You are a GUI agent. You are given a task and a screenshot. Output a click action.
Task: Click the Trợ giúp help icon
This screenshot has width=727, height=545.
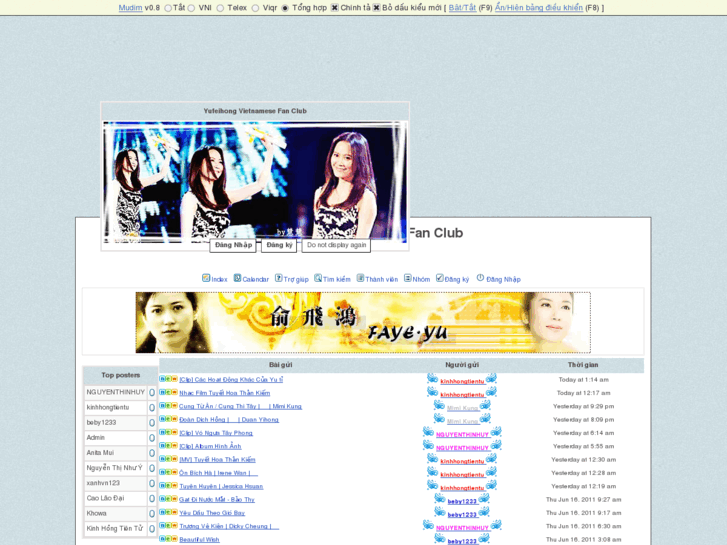[279, 278]
